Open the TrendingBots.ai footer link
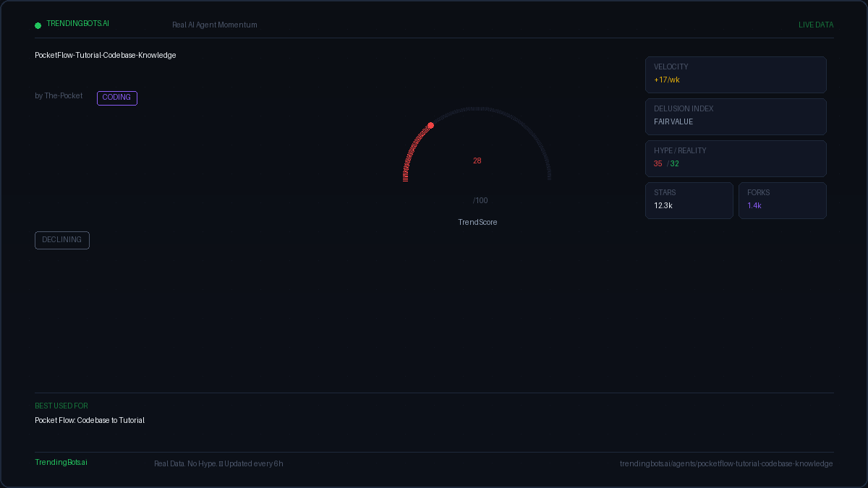This screenshot has height=488, width=868. coord(61,462)
